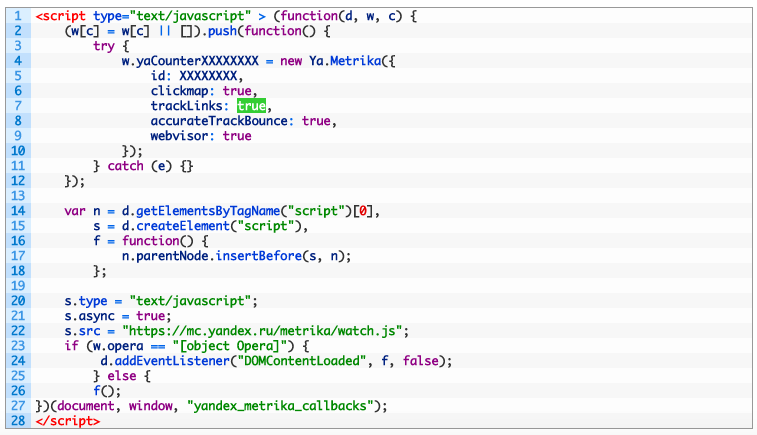This screenshot has width=757, height=435.
Task: Click the id: XXXXXXXX property
Action: [194, 76]
